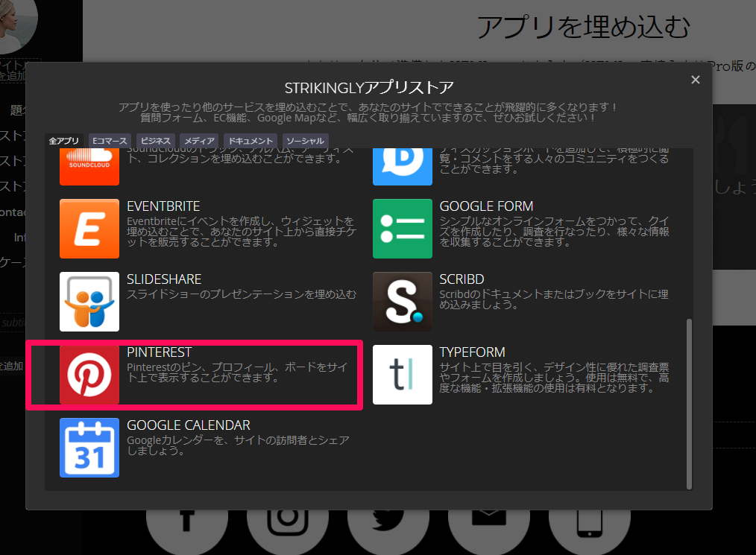The image size is (756, 555).
Task: Click the orange Eventbrite icon
Action: click(89, 229)
